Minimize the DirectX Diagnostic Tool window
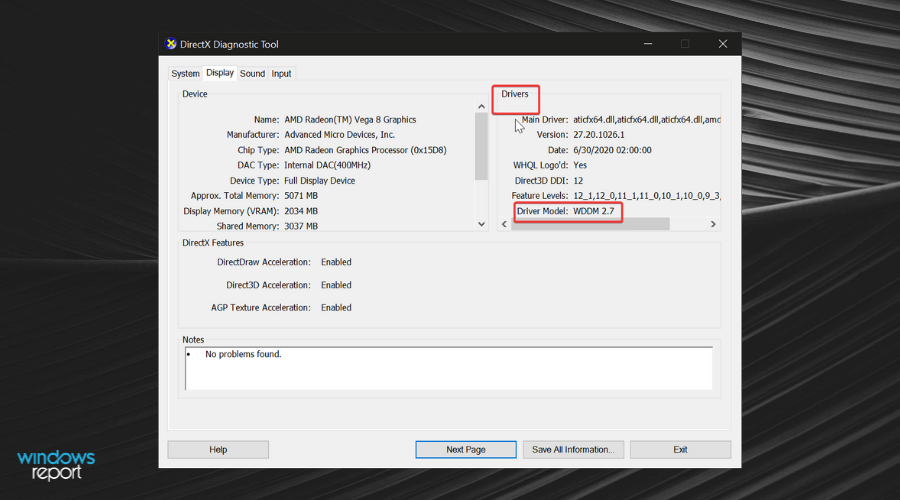Image resolution: width=900 pixels, height=500 pixels. pyautogui.click(x=648, y=44)
